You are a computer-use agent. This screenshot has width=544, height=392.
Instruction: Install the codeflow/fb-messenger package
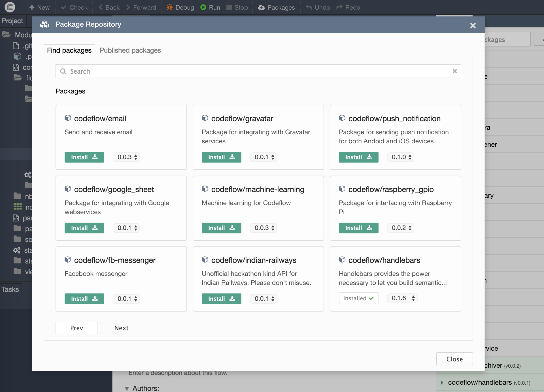(84, 299)
